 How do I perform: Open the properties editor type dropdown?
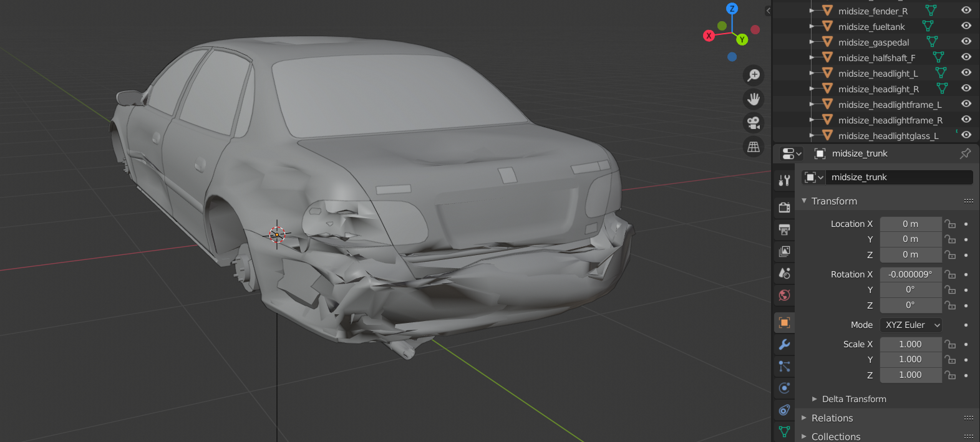pos(792,153)
